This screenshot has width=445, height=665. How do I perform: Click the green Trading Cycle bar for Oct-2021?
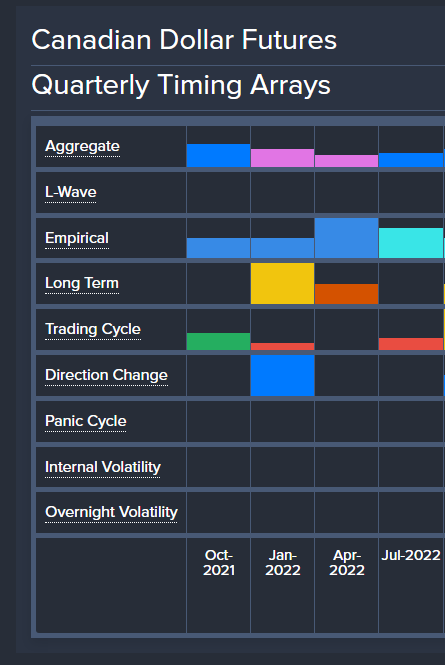tap(218, 341)
